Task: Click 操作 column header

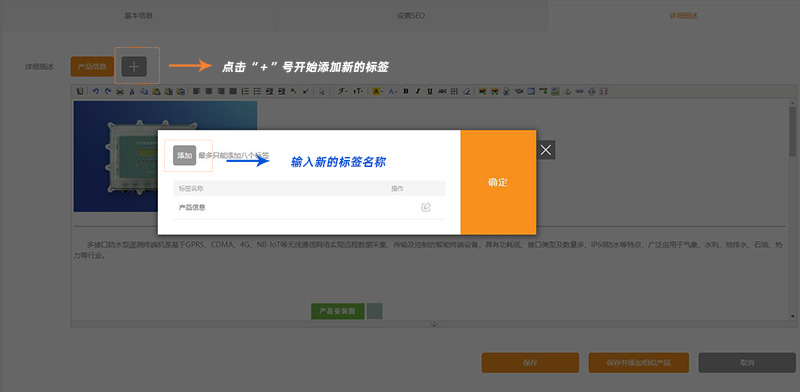Action: tap(397, 188)
